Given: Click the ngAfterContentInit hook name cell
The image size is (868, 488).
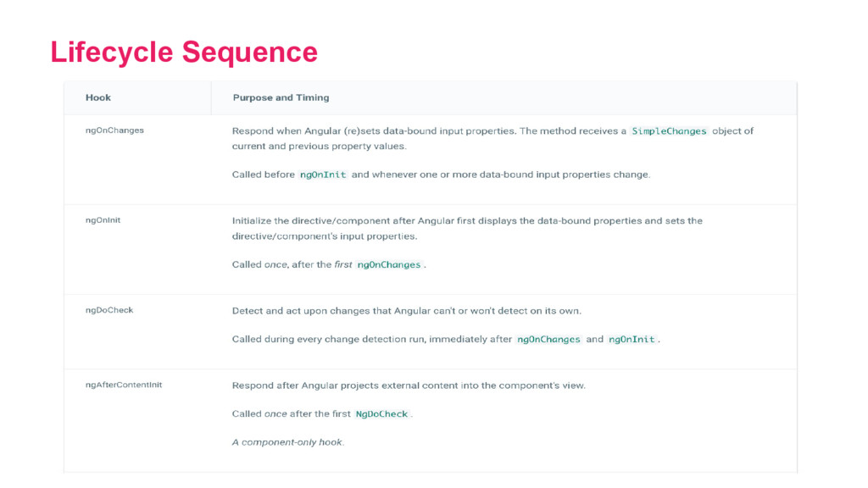Looking at the screenshot, I should [x=124, y=385].
